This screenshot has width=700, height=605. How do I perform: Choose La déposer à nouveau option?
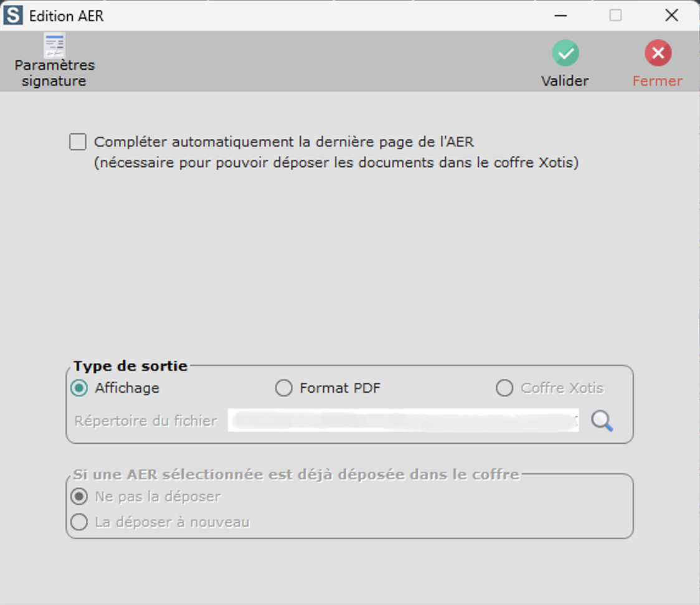(79, 522)
